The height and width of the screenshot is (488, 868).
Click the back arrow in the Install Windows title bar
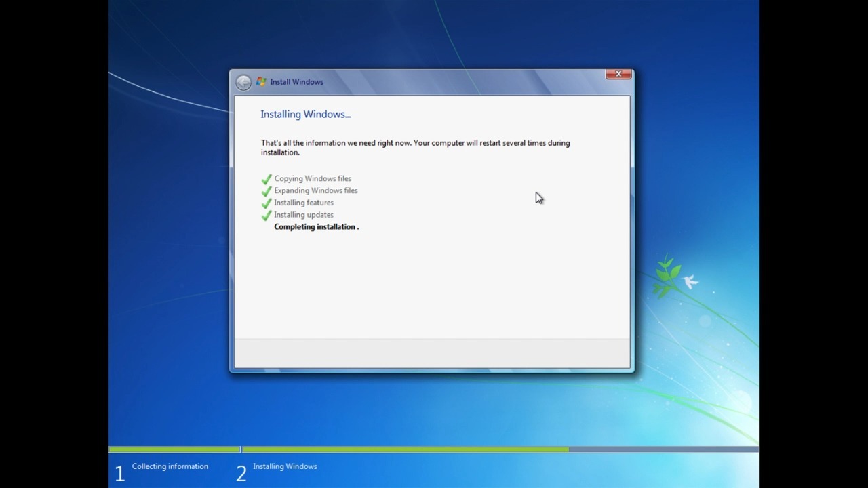pyautogui.click(x=243, y=82)
